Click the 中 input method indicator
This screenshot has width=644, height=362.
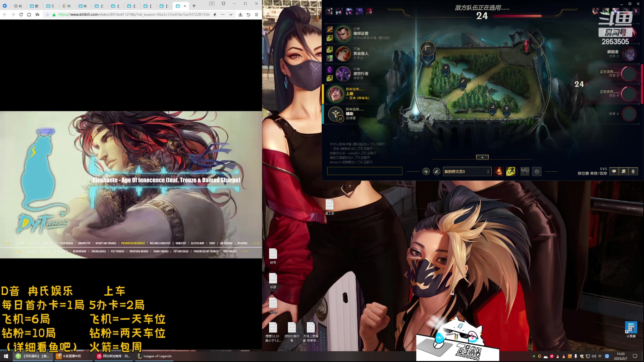600,356
